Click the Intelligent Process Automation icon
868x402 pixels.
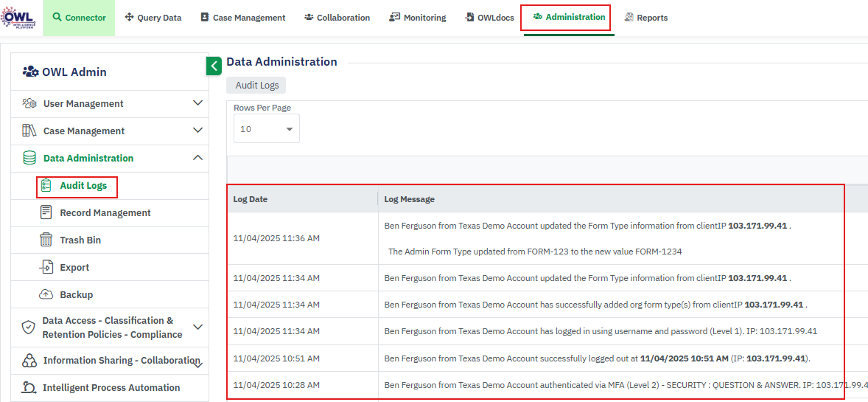29,387
